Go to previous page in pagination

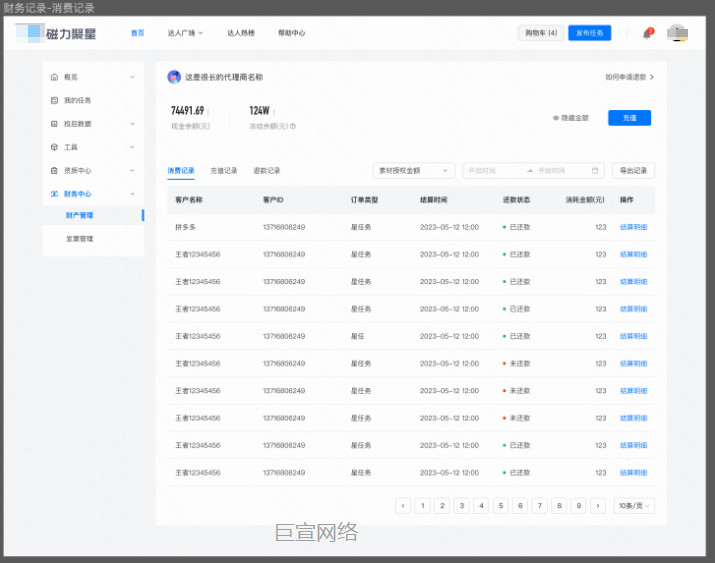point(403,506)
